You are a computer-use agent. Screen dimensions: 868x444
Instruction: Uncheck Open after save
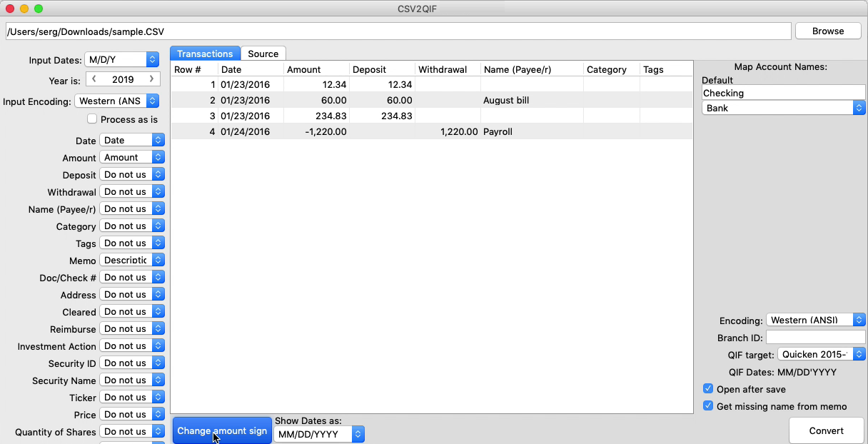[708, 389]
